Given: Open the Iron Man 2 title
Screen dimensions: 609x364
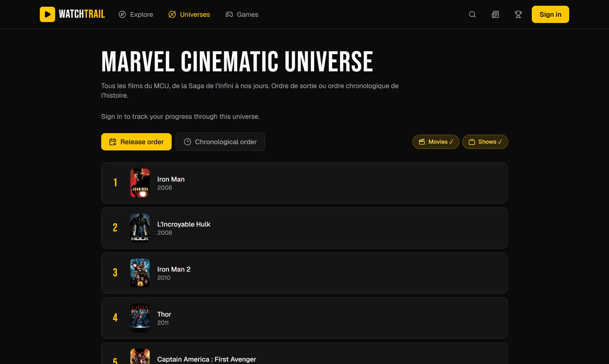Looking at the screenshot, I should 174,269.
